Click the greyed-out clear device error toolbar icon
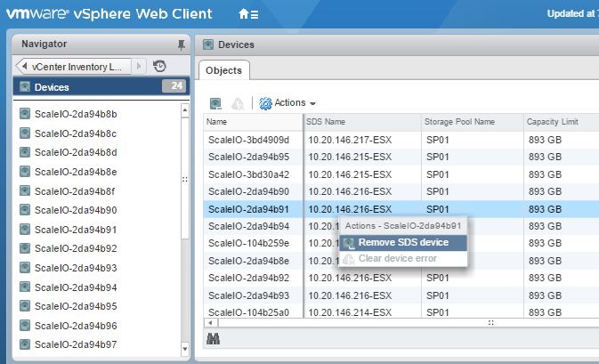 coord(238,103)
